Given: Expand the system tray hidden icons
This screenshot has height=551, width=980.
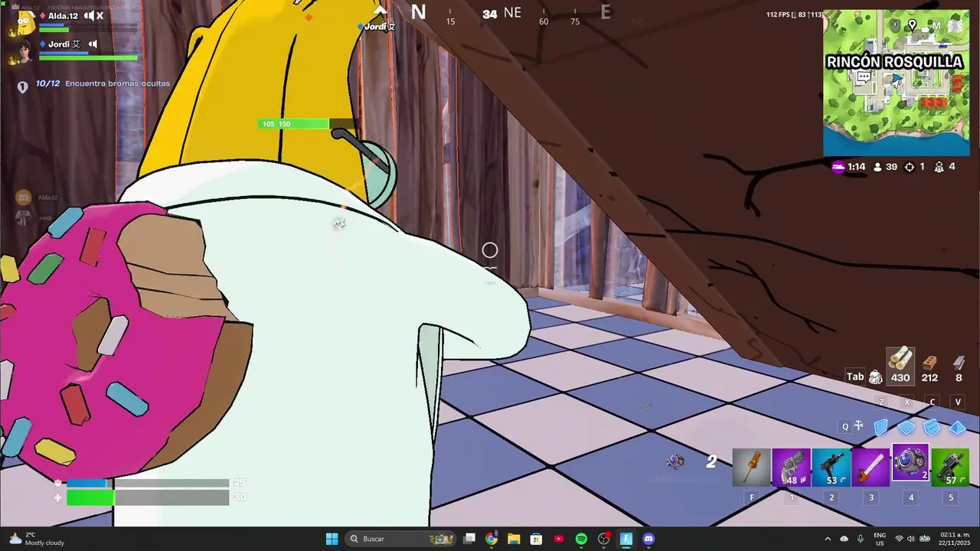Looking at the screenshot, I should point(827,539).
